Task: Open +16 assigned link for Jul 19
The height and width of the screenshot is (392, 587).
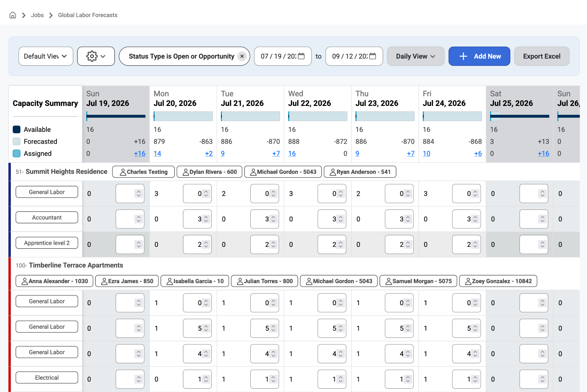Action: [140, 153]
